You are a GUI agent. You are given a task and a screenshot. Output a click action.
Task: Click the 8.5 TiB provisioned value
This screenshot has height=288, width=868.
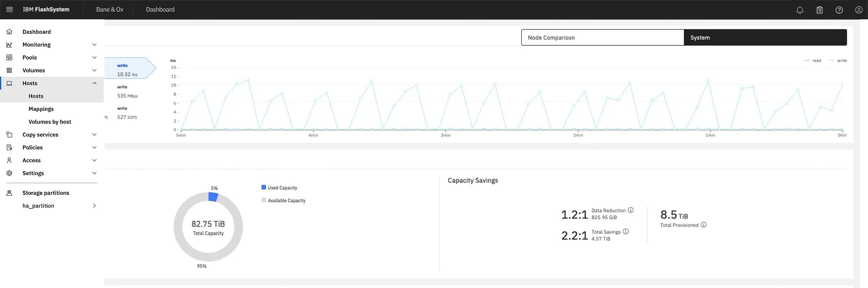pos(674,215)
